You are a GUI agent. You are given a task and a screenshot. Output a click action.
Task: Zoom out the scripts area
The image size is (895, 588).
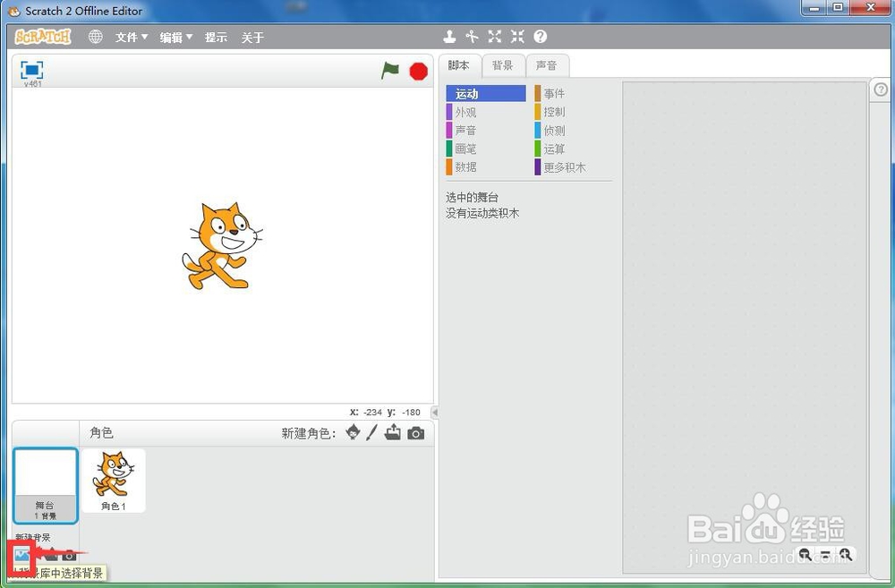[805, 554]
